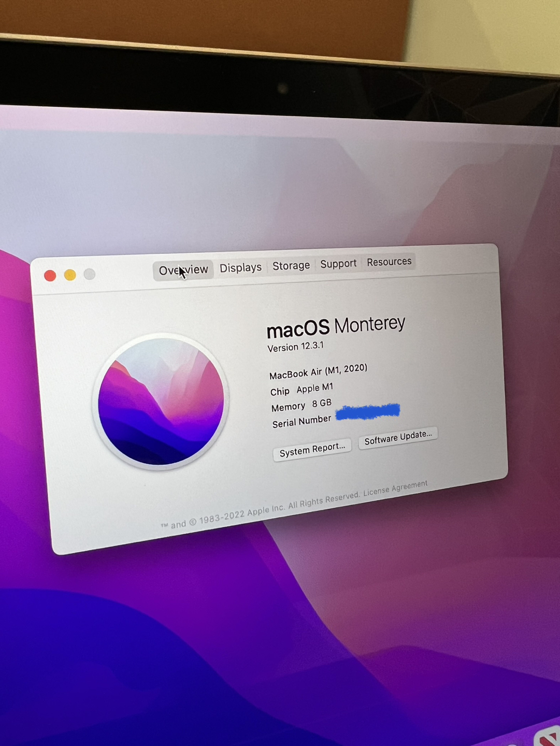The image size is (560, 746).
Task: Check for updates via Software Update...
Action: pyautogui.click(x=398, y=438)
